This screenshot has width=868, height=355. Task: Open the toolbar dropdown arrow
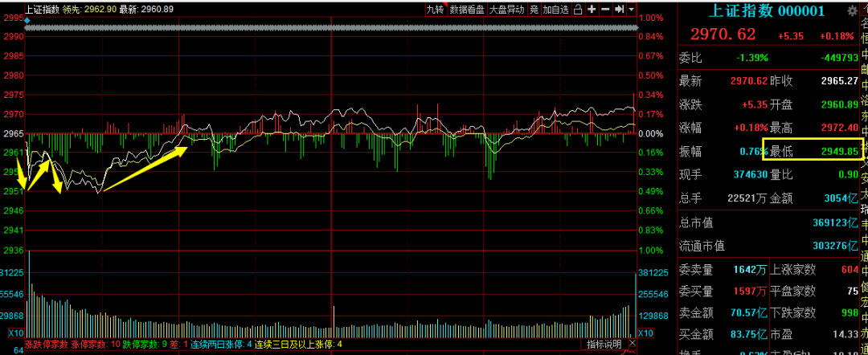click(x=632, y=9)
